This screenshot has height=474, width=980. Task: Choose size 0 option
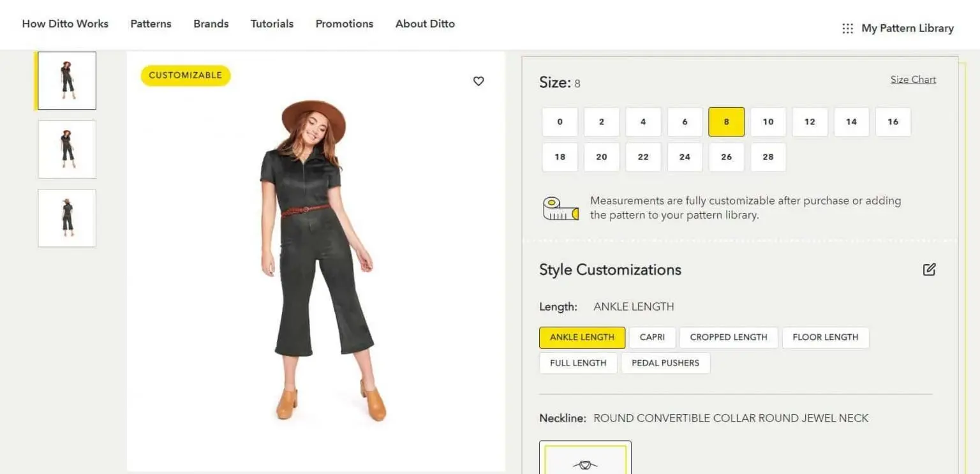pos(560,122)
